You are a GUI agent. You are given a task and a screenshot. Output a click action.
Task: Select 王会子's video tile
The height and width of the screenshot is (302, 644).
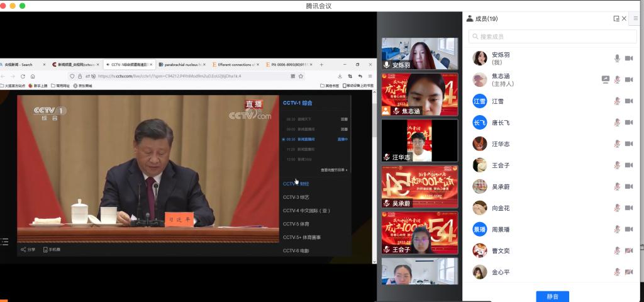pyautogui.click(x=419, y=233)
